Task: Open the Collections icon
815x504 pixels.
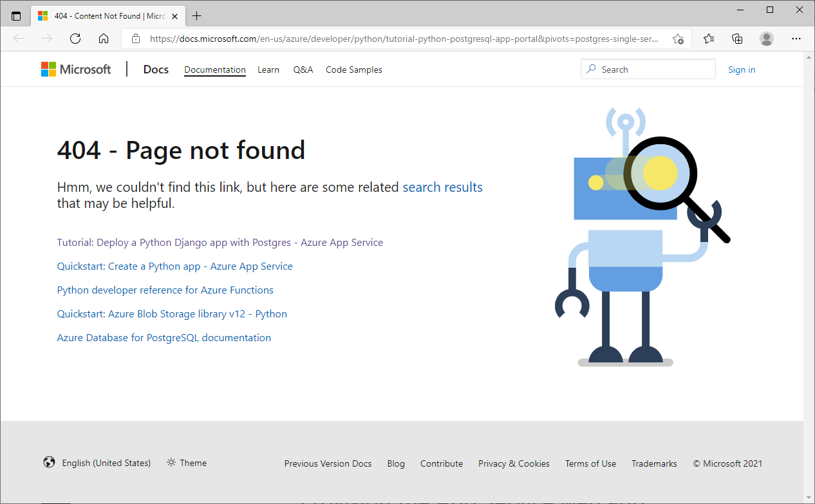Action: point(738,39)
